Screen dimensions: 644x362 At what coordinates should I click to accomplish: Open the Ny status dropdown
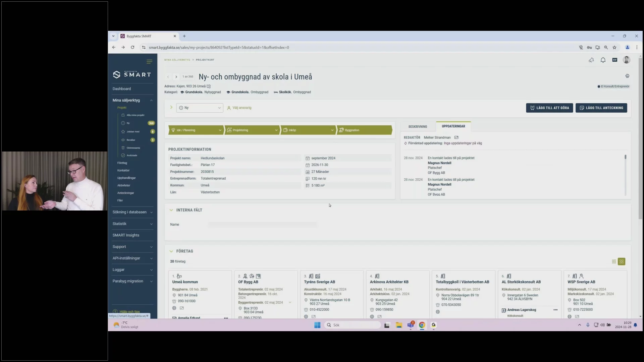(x=200, y=108)
